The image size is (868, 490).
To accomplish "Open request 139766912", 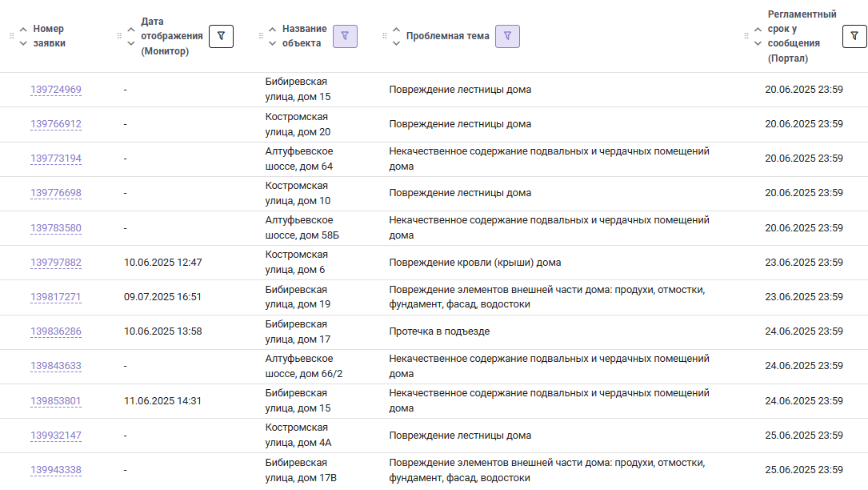I will click(x=56, y=124).
